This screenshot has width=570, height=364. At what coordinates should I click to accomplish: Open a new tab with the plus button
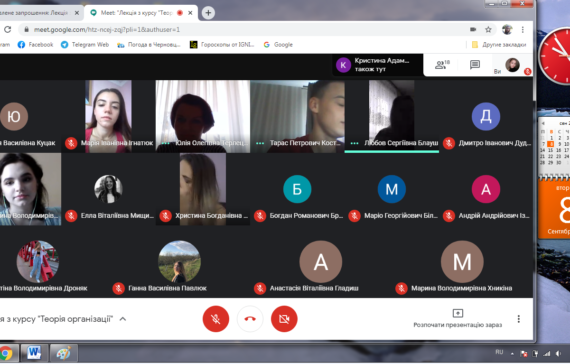click(208, 13)
